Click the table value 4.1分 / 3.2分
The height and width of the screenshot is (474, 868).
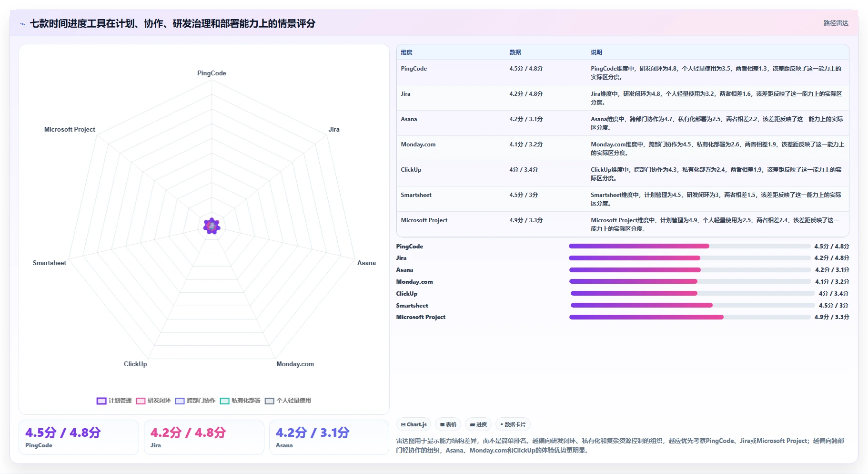(526, 144)
